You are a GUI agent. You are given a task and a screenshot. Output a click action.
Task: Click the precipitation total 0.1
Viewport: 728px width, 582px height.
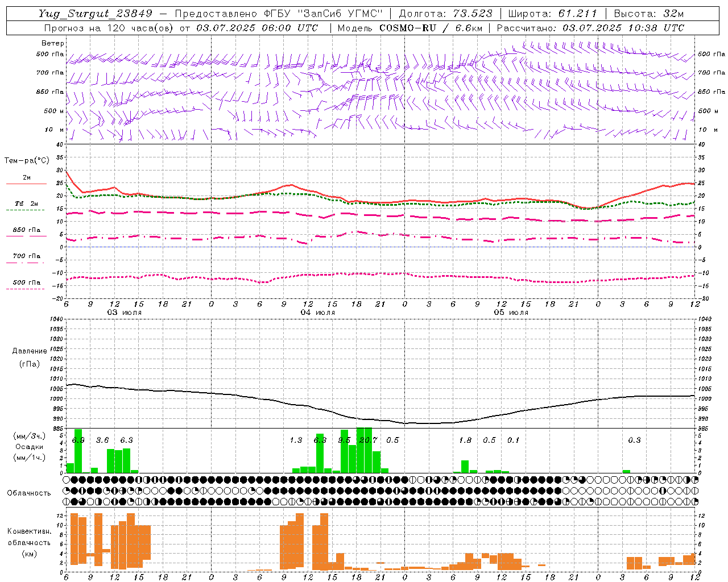click(x=514, y=440)
